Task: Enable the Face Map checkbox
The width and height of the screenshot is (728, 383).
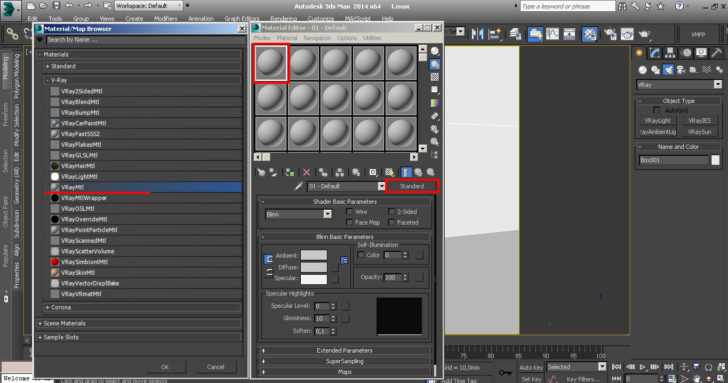Action: [x=350, y=222]
